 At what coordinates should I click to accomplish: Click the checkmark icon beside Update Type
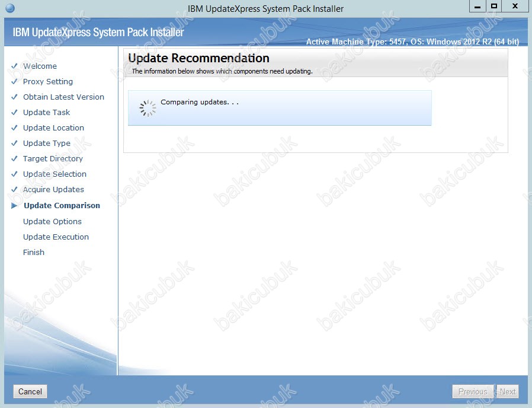[x=14, y=143]
